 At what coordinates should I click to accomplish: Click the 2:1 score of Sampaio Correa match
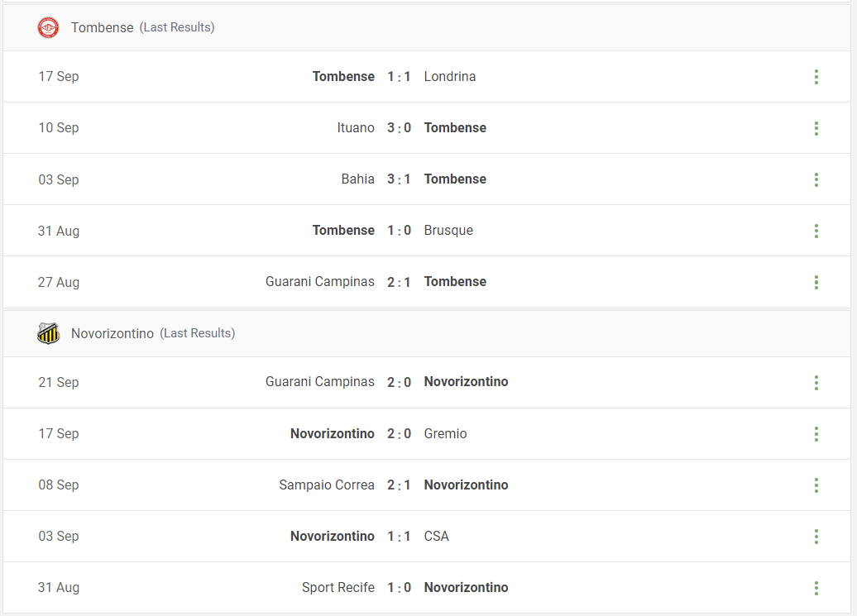coord(399,485)
